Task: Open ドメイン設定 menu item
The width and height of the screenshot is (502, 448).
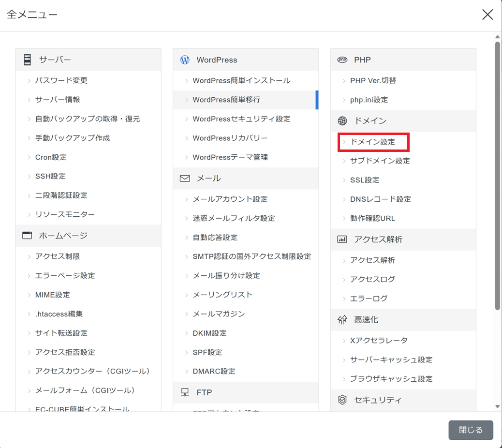Action: coord(372,142)
